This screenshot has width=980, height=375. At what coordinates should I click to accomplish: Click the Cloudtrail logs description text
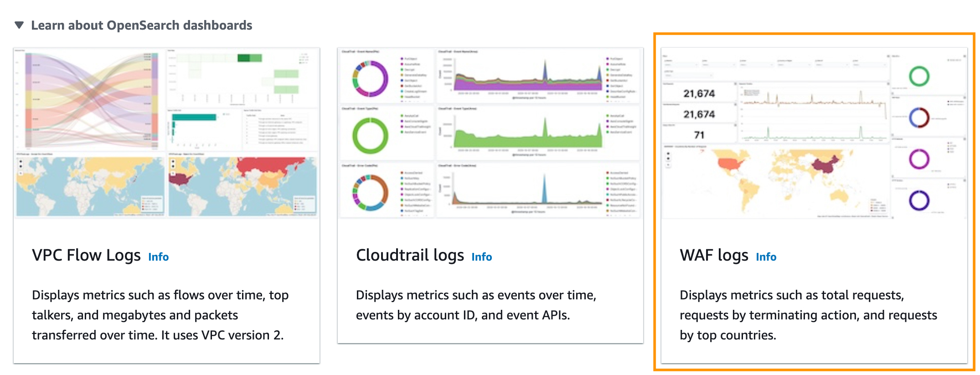[x=476, y=305]
